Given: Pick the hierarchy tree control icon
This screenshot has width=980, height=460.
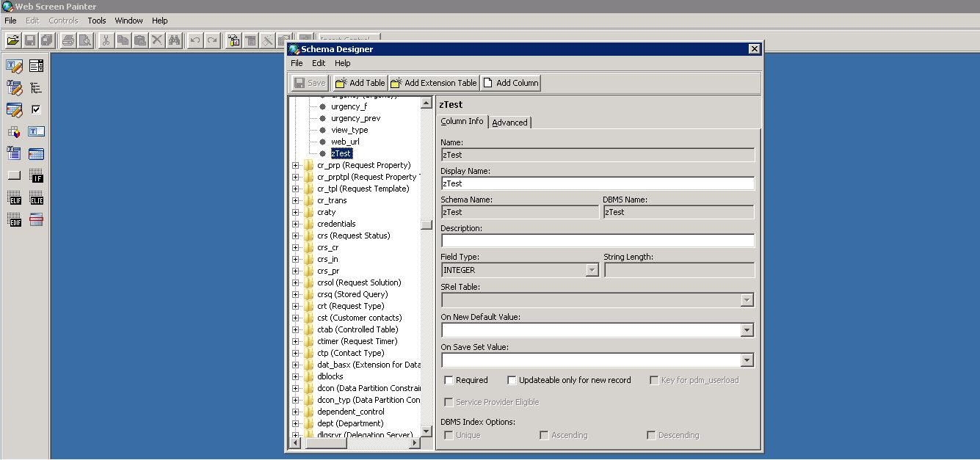Looking at the screenshot, I should click(36, 88).
